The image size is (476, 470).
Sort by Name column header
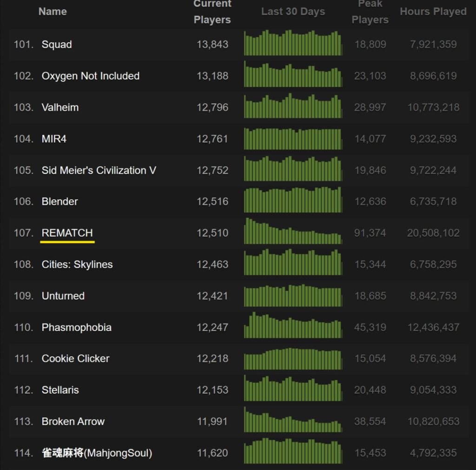click(x=53, y=12)
